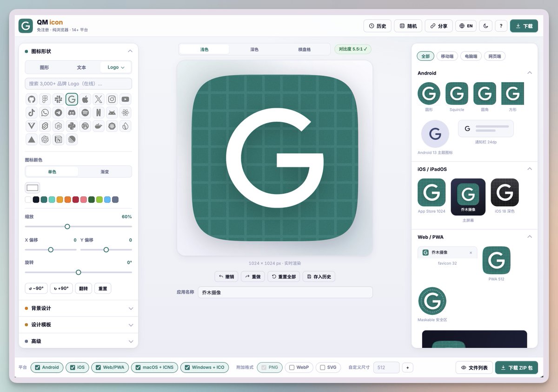
Task: Open the 文本 text tab
Action: click(81, 67)
